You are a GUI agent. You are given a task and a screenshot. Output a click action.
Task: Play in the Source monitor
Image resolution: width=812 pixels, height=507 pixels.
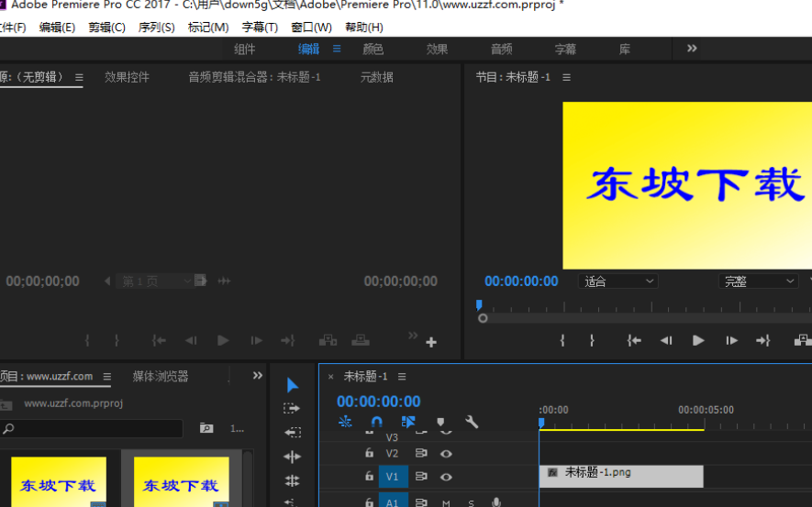(223, 340)
